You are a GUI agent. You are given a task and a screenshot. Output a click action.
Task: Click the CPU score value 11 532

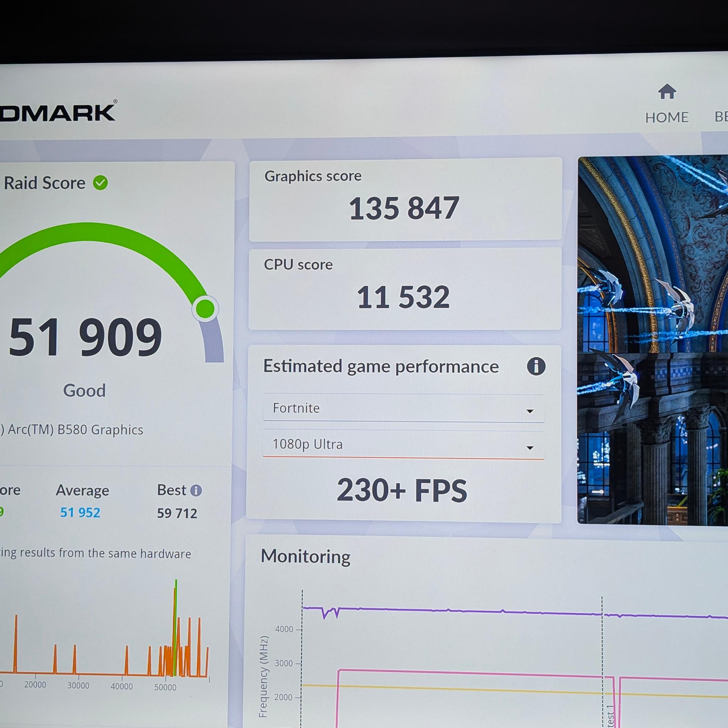tap(403, 297)
